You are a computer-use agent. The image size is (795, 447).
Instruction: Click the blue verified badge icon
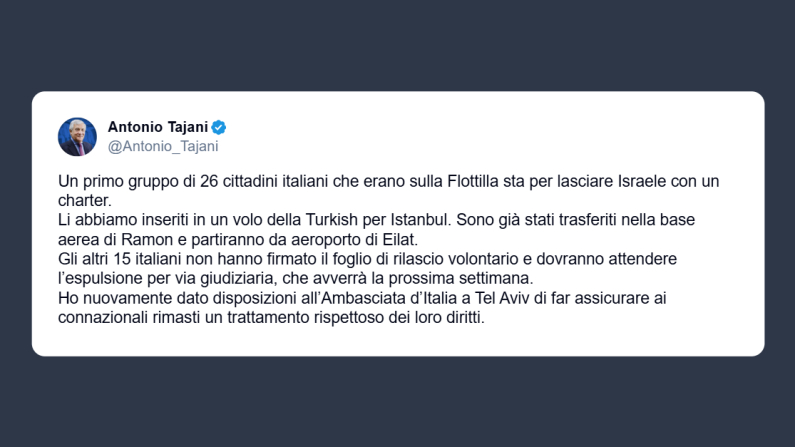(218, 128)
